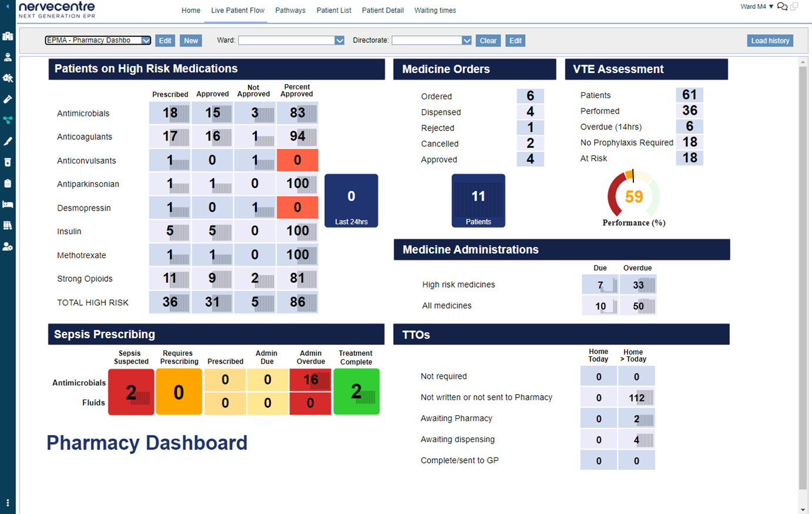Click the scalpel surgery sidebar icon
The width and height of the screenshot is (812, 514).
tap(8, 141)
